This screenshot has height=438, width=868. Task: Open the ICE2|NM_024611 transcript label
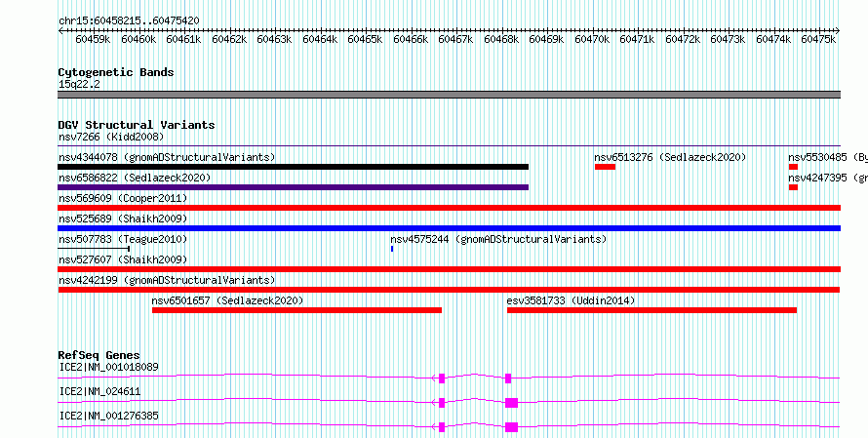(x=99, y=391)
